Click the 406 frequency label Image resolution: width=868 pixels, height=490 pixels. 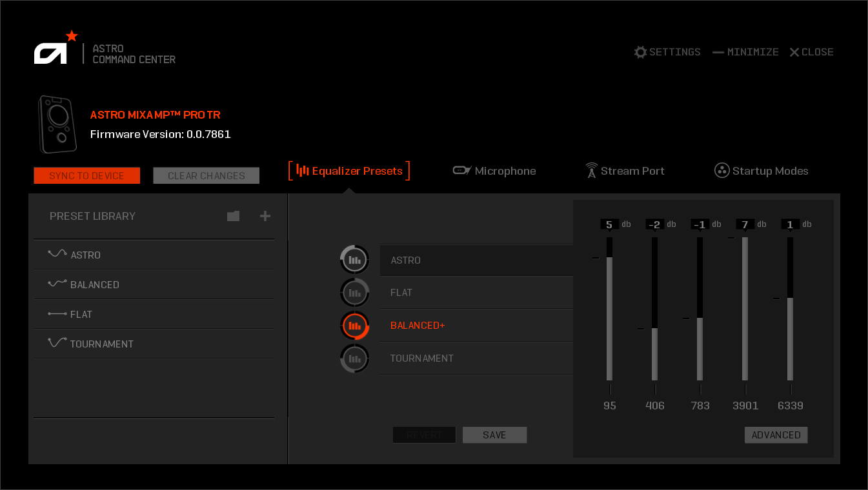pyautogui.click(x=655, y=406)
